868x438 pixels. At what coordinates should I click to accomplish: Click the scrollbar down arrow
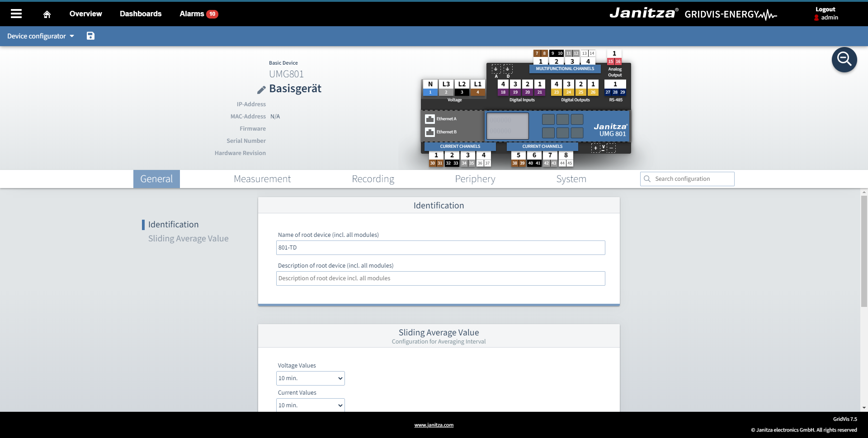(864, 408)
